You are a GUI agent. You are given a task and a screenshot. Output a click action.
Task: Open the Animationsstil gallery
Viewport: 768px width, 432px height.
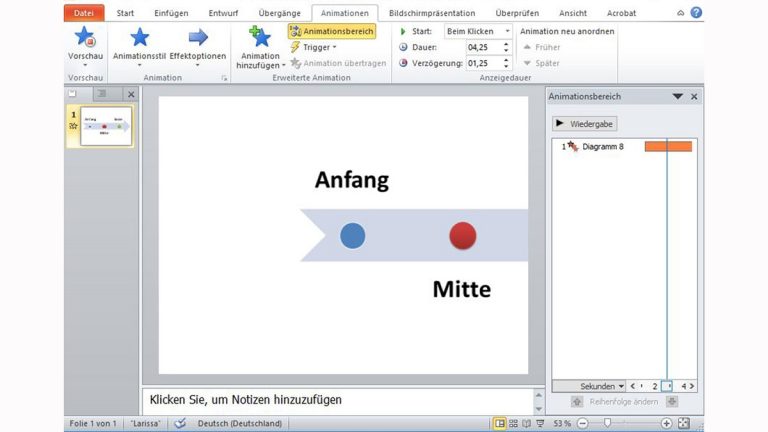[x=139, y=39]
